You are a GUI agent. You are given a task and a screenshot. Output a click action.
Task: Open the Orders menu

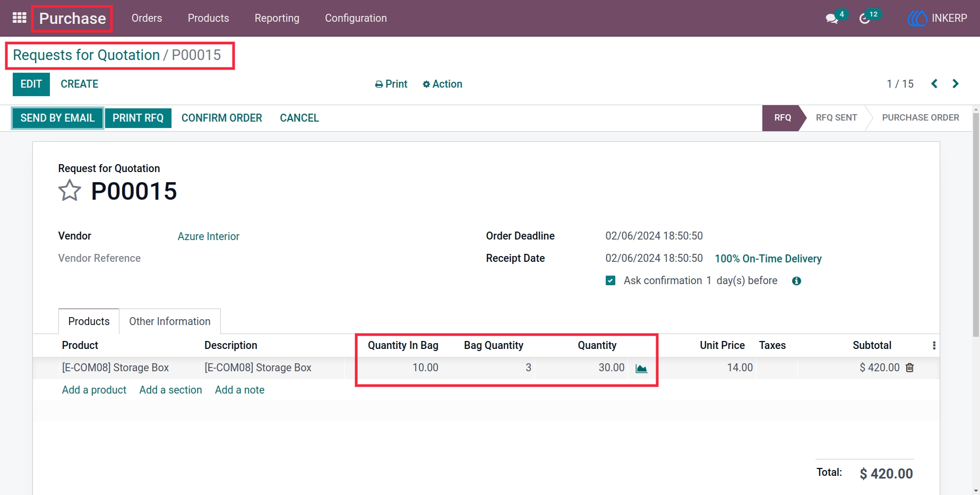(147, 18)
